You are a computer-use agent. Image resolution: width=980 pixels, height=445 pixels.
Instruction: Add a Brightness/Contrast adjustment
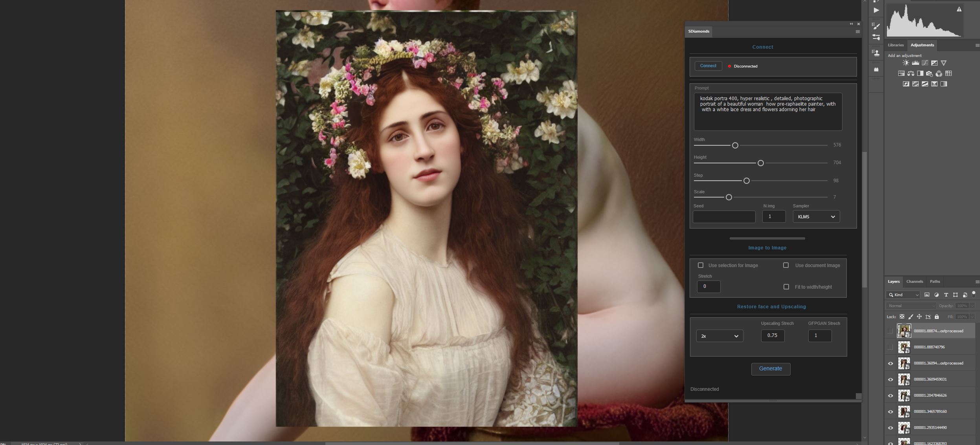pyautogui.click(x=906, y=63)
